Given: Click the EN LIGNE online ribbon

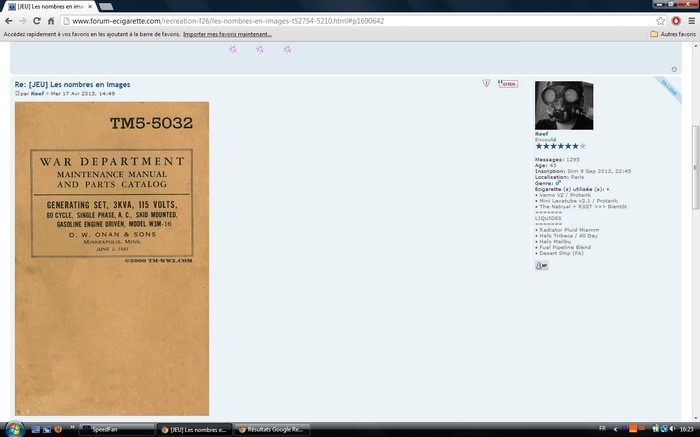Looking at the screenshot, I should 669,89.
